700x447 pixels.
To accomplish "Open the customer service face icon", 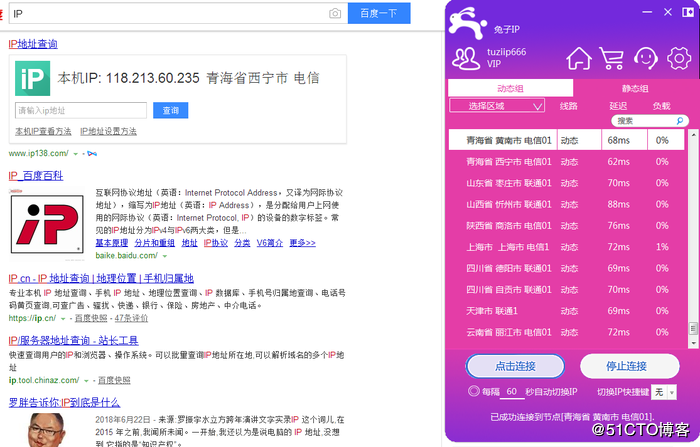I will point(645,58).
